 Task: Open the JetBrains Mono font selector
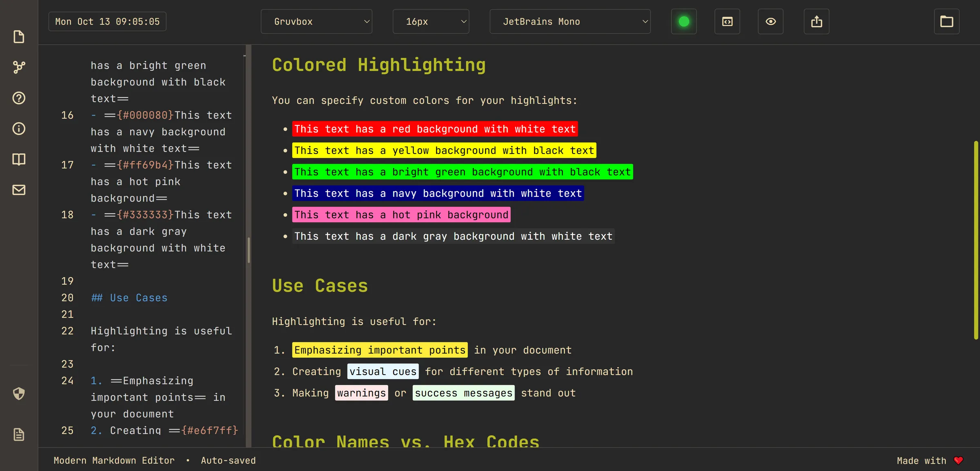pos(570,21)
